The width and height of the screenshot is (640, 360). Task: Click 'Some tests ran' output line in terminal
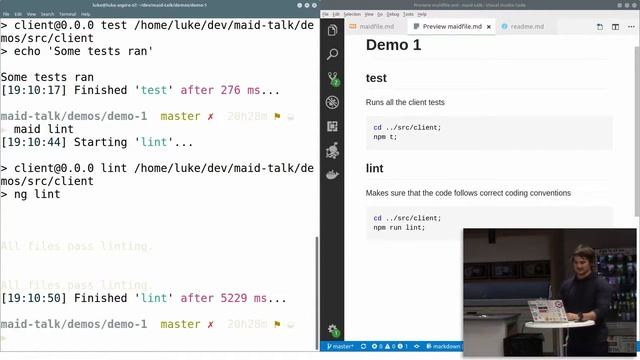(47, 77)
